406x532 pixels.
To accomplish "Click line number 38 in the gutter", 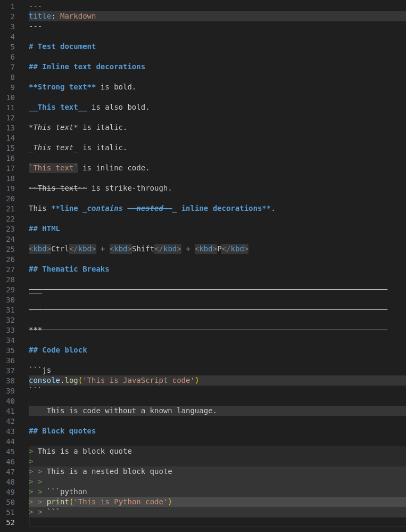I will tap(11, 381).
